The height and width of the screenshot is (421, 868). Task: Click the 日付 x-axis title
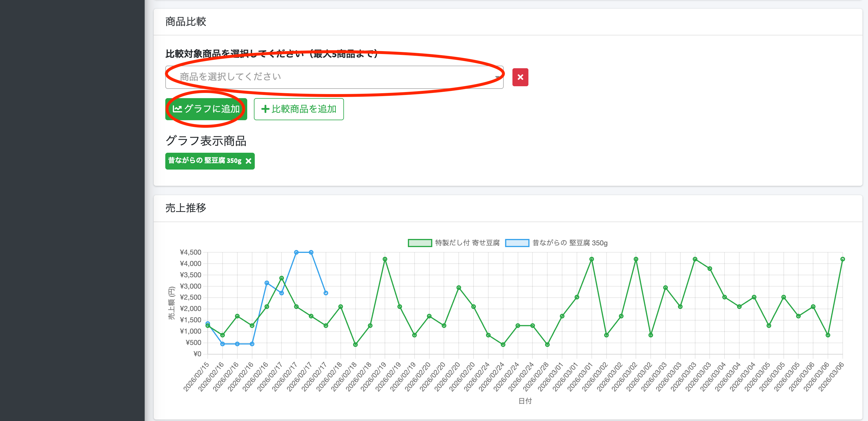pos(525,401)
